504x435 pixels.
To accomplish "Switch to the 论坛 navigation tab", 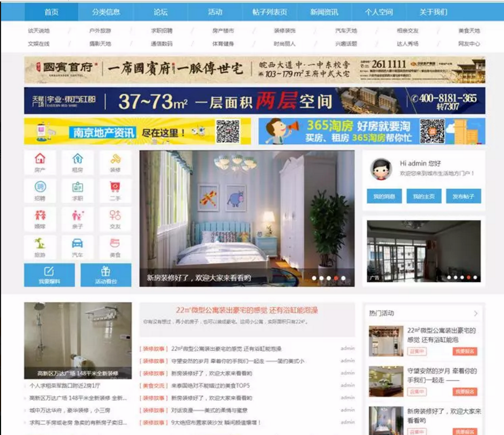I will coord(161,12).
